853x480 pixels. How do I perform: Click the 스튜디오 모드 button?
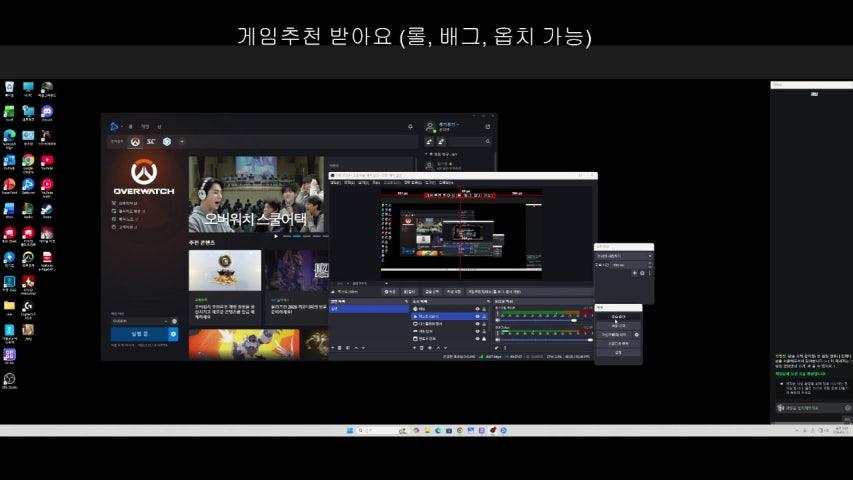[619, 343]
